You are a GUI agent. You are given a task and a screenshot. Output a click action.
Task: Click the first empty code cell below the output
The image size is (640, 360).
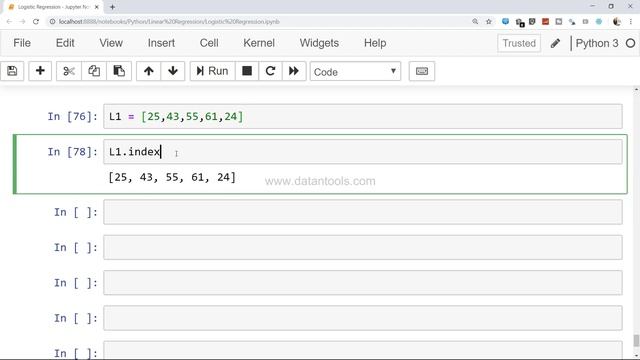click(363, 212)
